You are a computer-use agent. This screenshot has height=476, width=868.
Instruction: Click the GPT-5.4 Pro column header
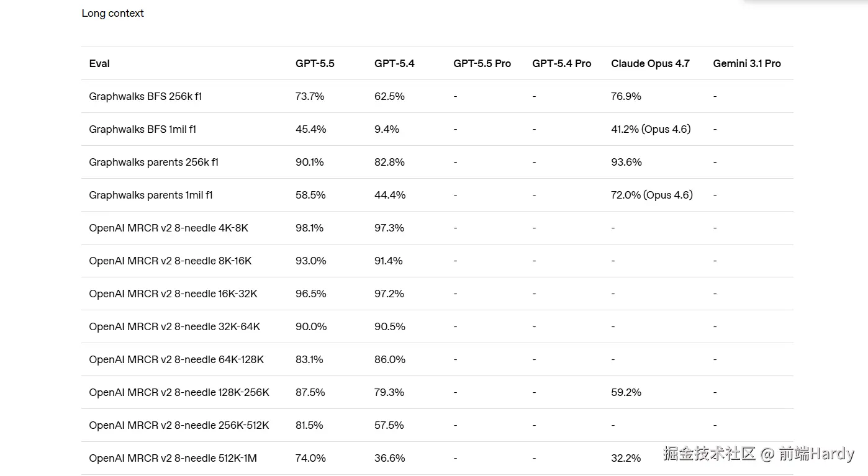coord(561,63)
